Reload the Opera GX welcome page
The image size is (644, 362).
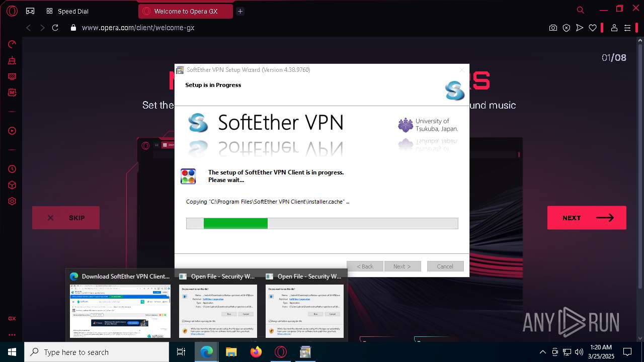click(x=55, y=28)
